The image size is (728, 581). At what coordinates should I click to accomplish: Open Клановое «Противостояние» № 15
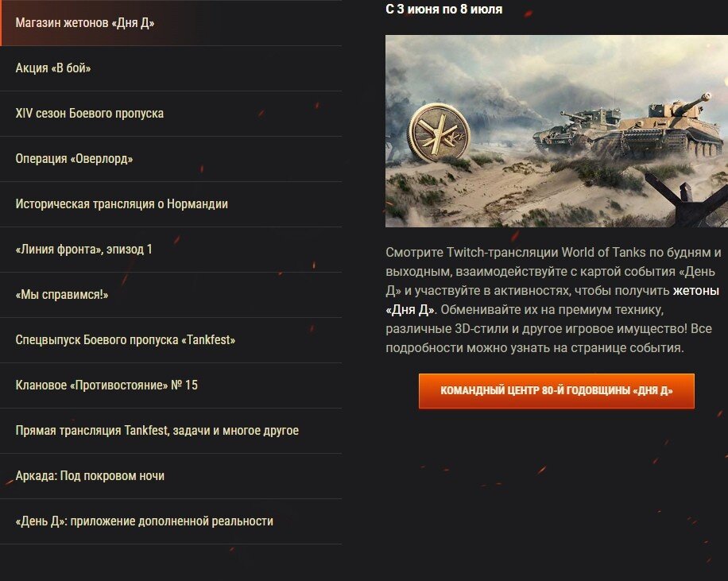pyautogui.click(x=171, y=385)
